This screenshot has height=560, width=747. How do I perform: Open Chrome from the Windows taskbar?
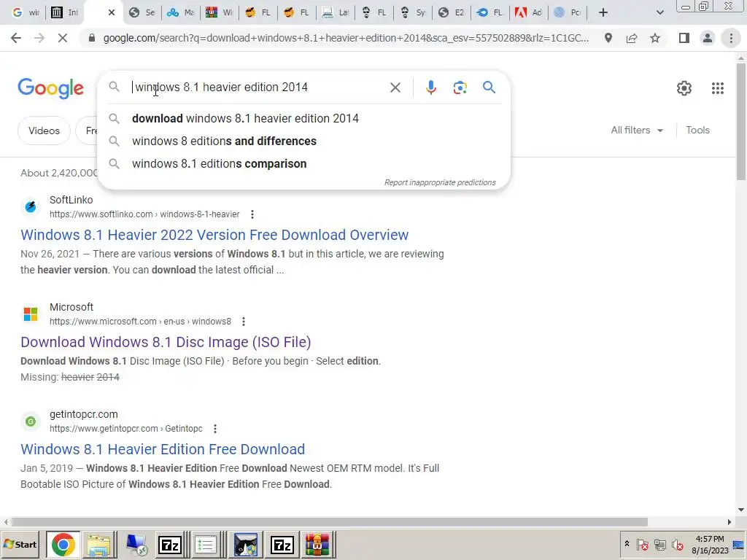[x=63, y=545]
